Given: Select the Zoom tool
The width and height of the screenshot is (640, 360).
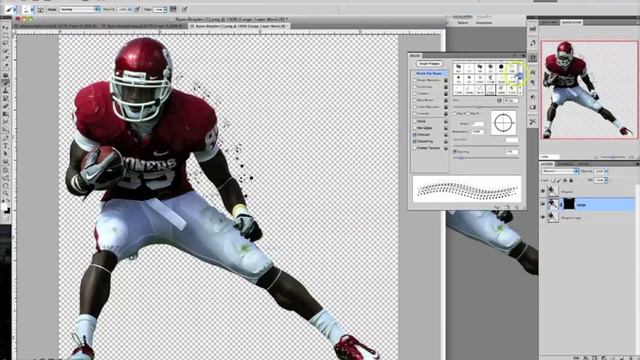Looking at the screenshot, I should pyautogui.click(x=5, y=193).
